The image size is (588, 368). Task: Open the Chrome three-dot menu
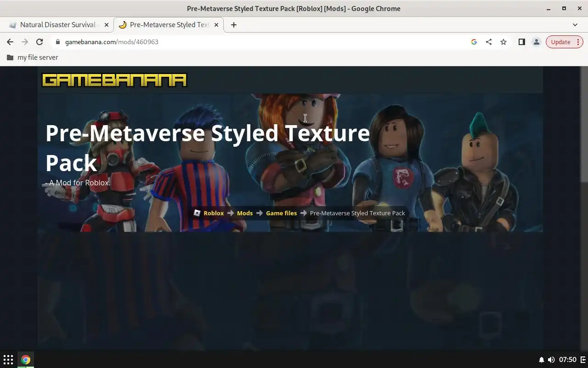(578, 42)
